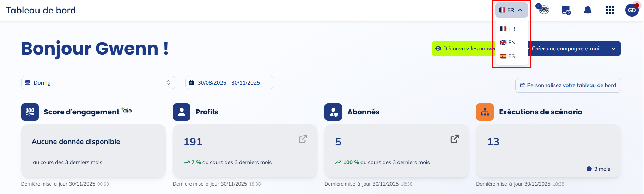Screen dimensions: 644x194
Task: Open the chatbot assistant mascot icon
Action: point(543,9)
